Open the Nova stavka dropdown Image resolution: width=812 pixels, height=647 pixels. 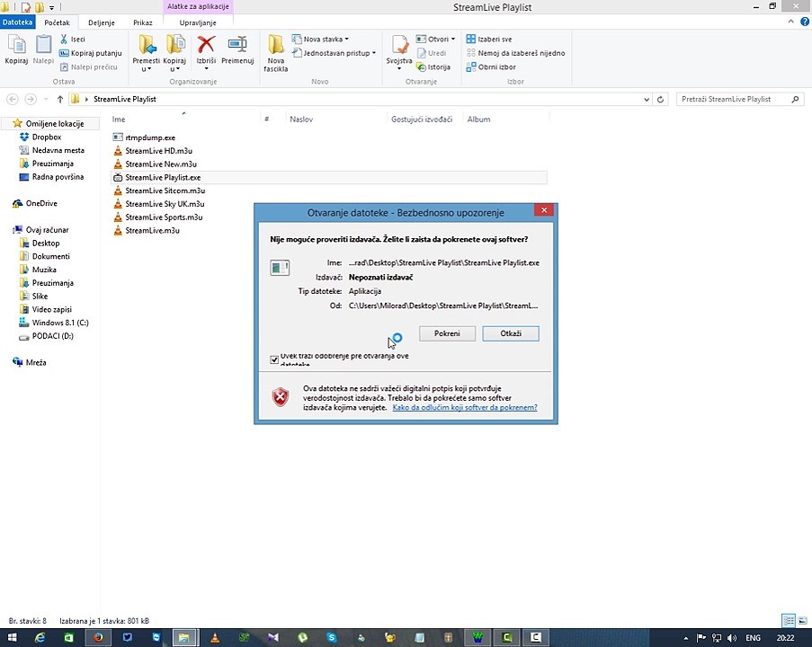[320, 39]
